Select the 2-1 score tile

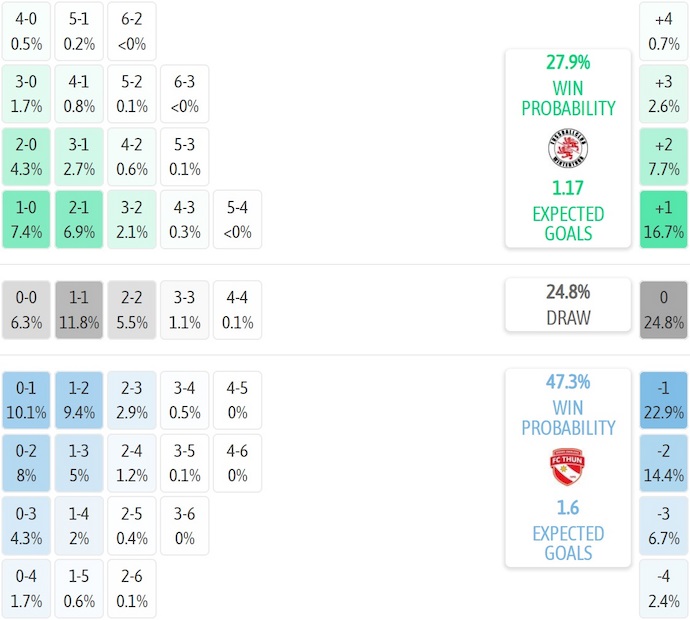coord(79,220)
